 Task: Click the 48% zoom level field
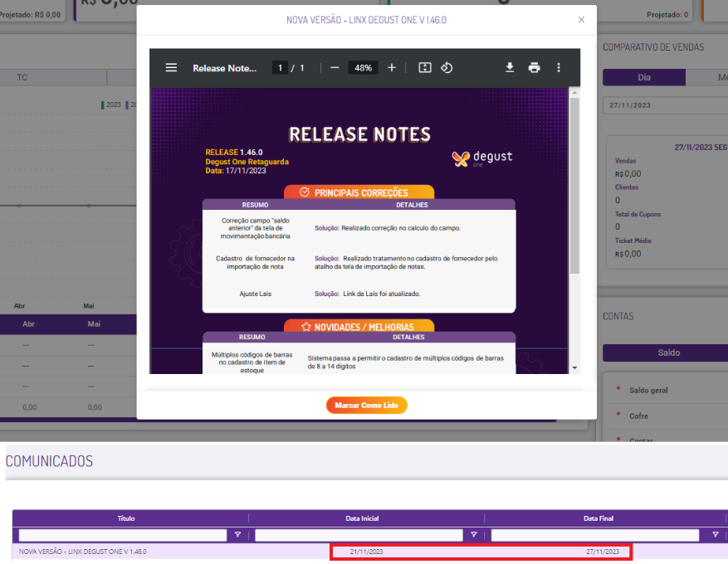coord(363,68)
